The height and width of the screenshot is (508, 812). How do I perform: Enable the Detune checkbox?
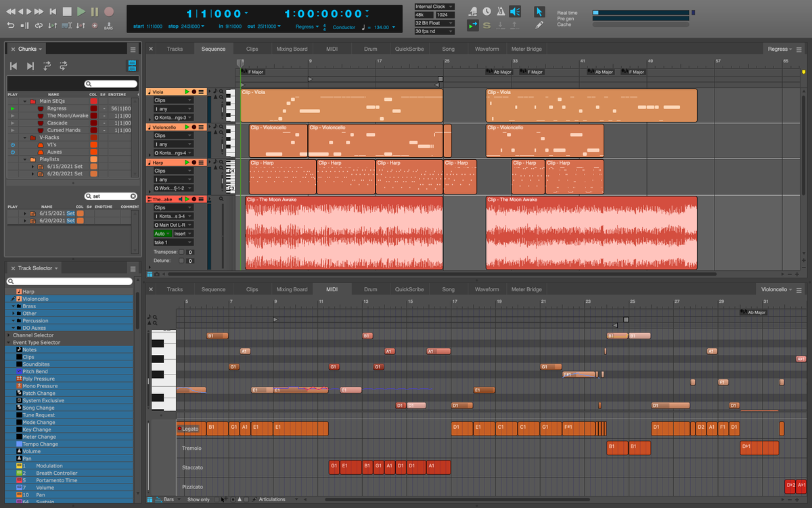point(181,260)
